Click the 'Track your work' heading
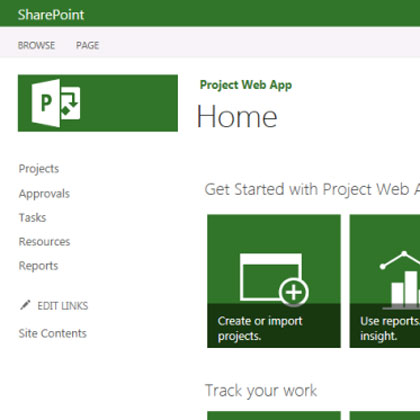 (261, 391)
